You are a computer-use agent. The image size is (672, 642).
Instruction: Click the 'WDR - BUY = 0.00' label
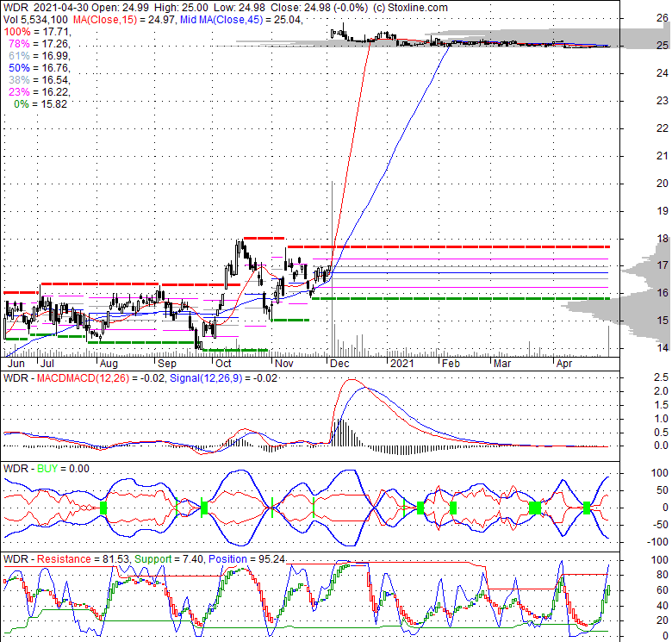(x=47, y=469)
